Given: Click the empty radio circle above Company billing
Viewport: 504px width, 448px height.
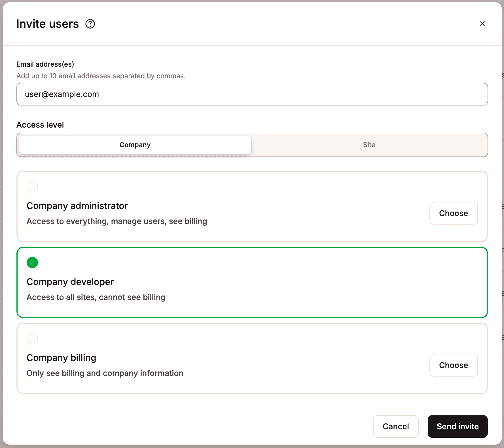Looking at the screenshot, I should click(x=32, y=338).
